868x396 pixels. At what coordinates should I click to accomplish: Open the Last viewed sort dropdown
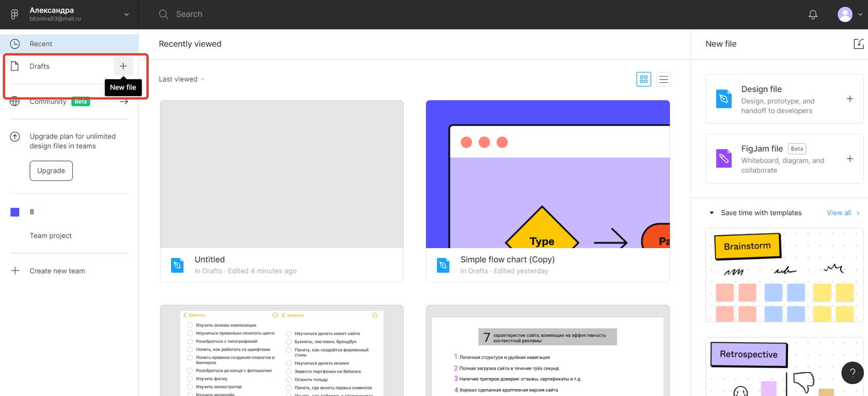(x=181, y=79)
